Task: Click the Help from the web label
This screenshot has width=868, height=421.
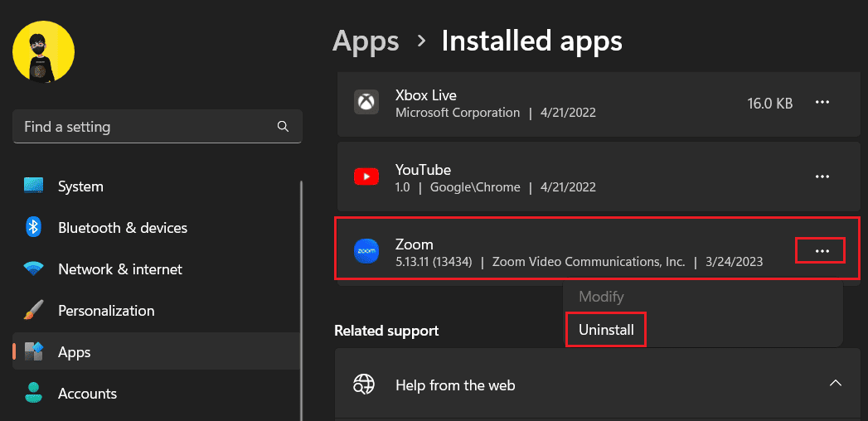Action: point(455,385)
